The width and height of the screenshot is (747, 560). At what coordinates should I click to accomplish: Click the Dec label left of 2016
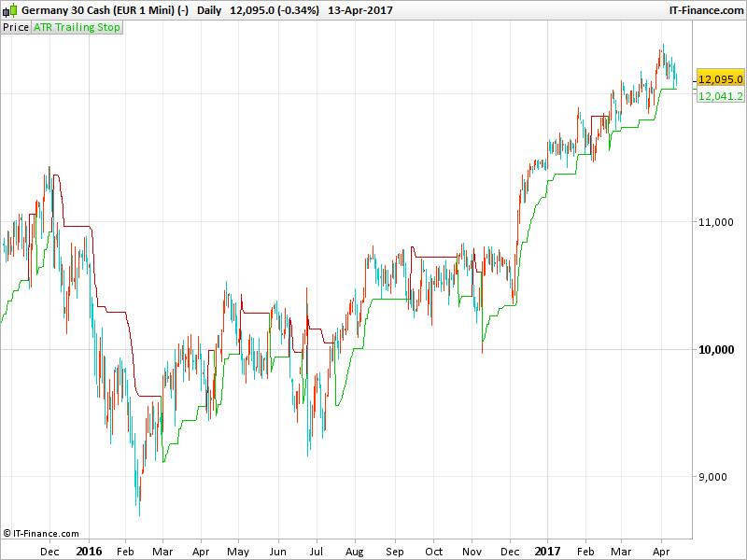tap(49, 552)
